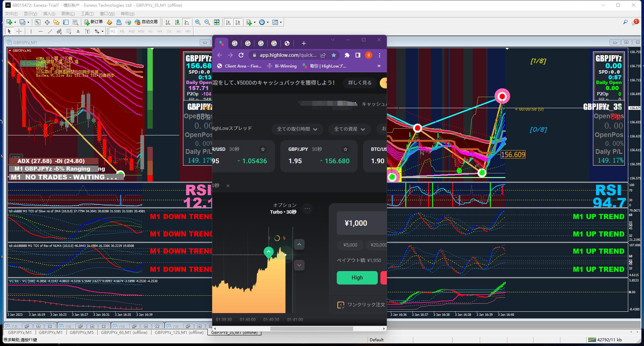Screen dimensions: 644x346
Task: Open the Market Watch panel icon
Action: [38, 22]
